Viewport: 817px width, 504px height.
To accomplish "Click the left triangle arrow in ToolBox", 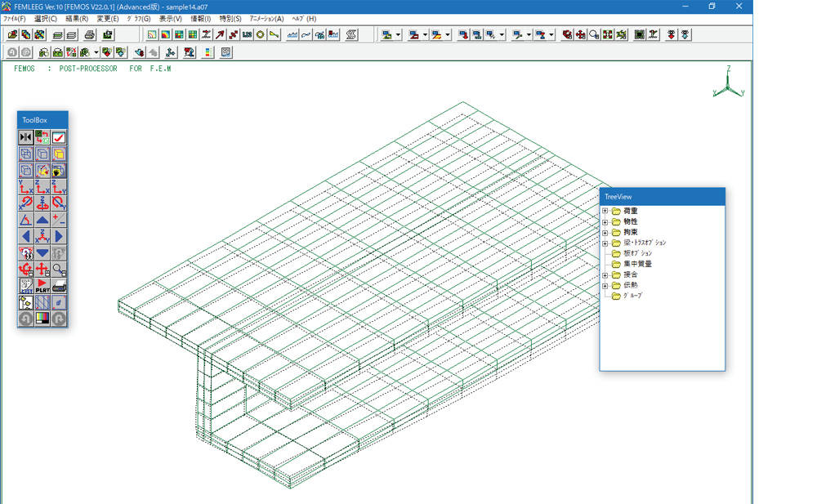I will pos(25,236).
